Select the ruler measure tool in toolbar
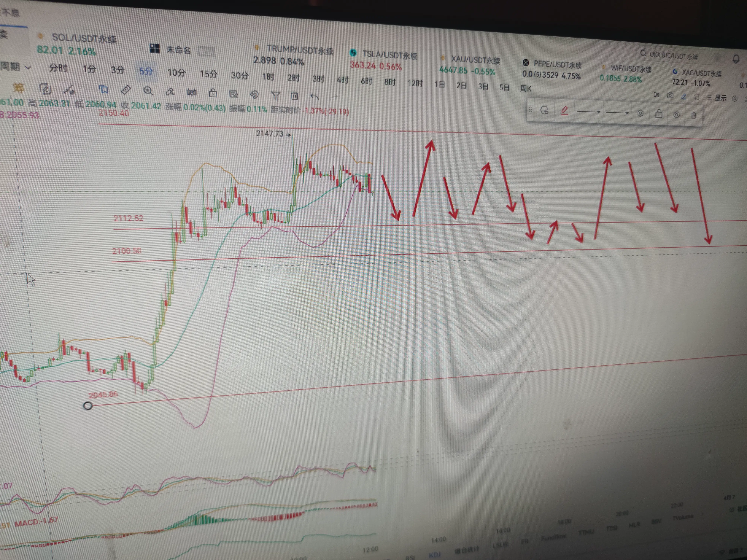The image size is (747, 560). (x=126, y=90)
